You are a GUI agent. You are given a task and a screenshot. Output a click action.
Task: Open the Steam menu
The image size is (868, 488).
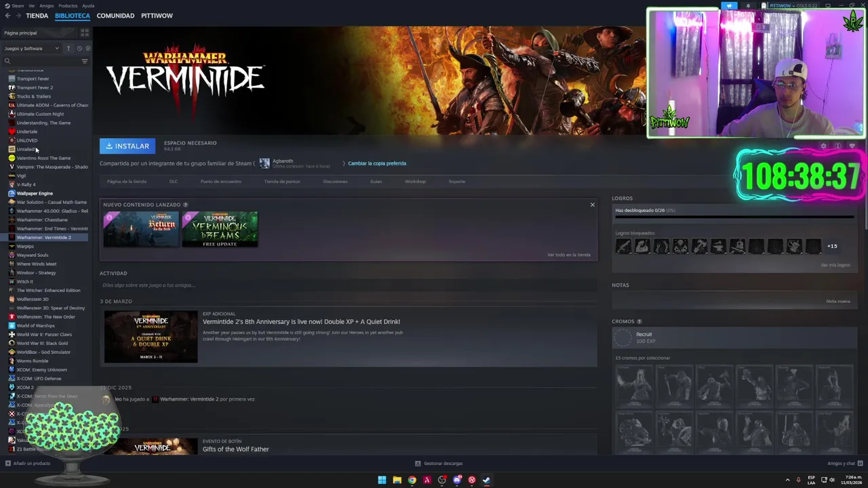pos(18,5)
